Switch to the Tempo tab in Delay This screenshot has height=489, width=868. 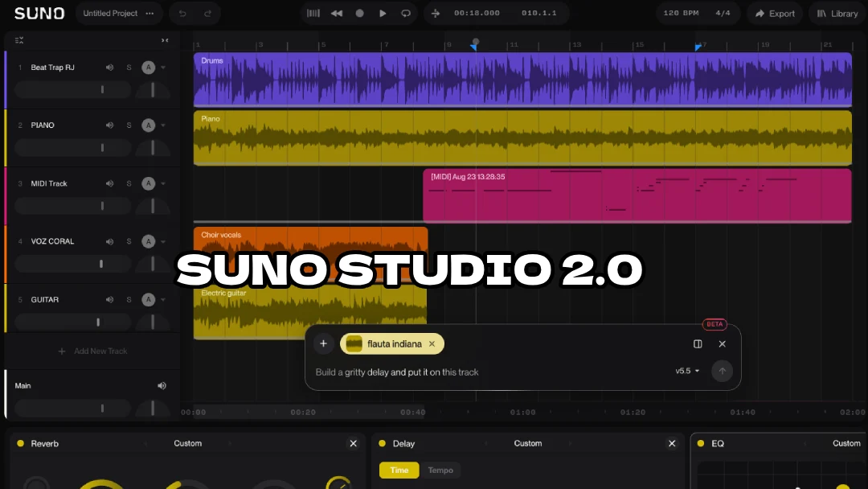[440, 471]
